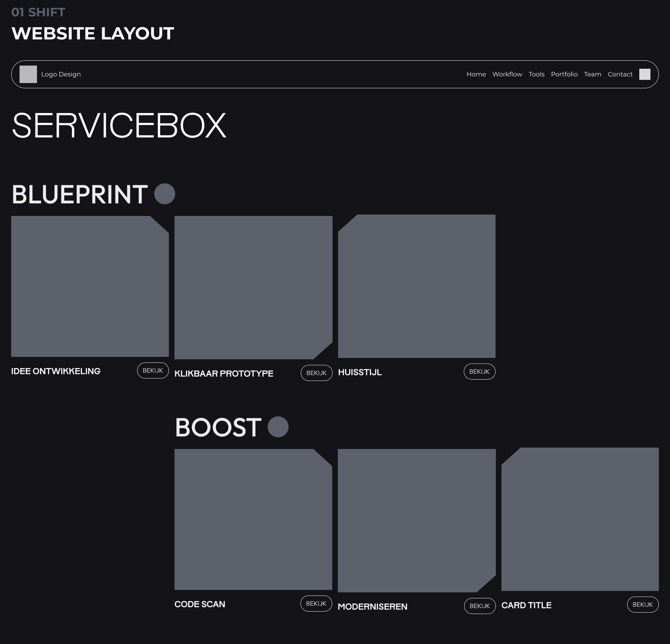Viewport: 670px width, 644px height.
Task: View Huisstijl via its BEKIJK button
Action: coord(479,372)
